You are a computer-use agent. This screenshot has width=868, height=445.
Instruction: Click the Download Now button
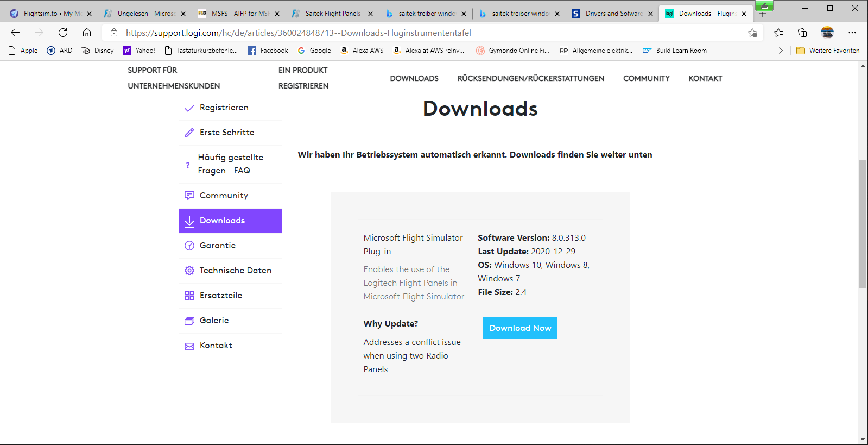(x=520, y=328)
